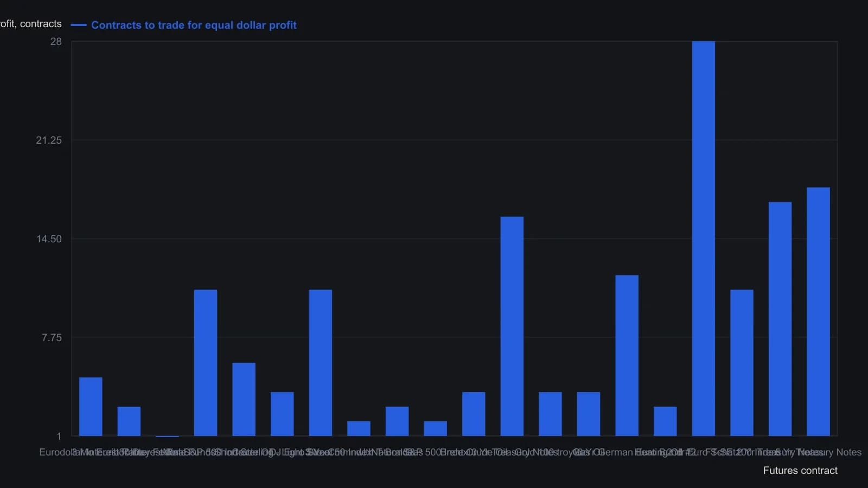This screenshot has width=868, height=488.
Task: Toggle the 'Contracts to trade for equal dollar profit' legend label
Action: [194, 25]
